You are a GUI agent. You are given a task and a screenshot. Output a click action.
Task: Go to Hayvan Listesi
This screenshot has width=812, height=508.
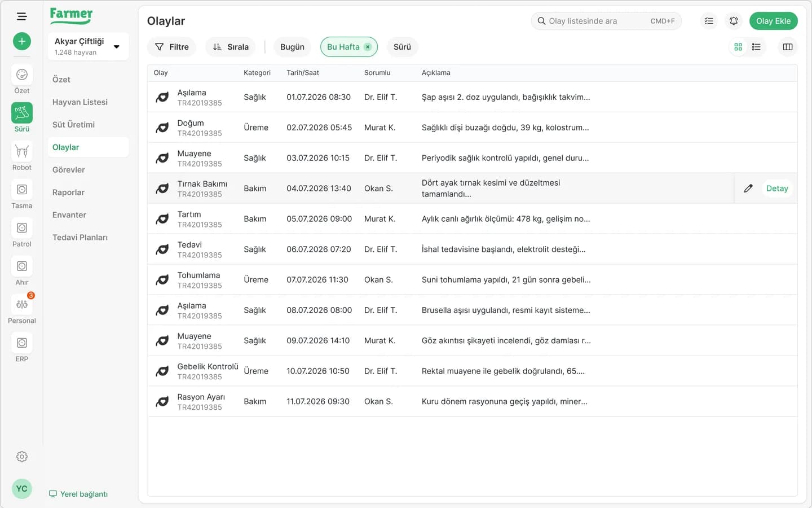pos(80,102)
